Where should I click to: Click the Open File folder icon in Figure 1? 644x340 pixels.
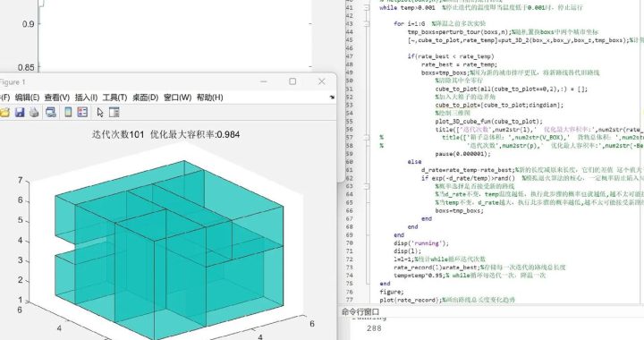point(5,112)
